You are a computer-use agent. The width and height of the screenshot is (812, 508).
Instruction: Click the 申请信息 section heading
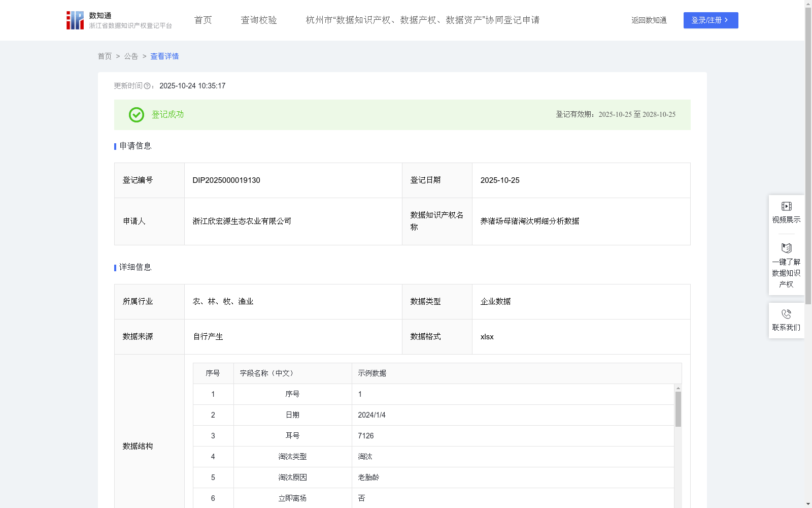(x=136, y=146)
